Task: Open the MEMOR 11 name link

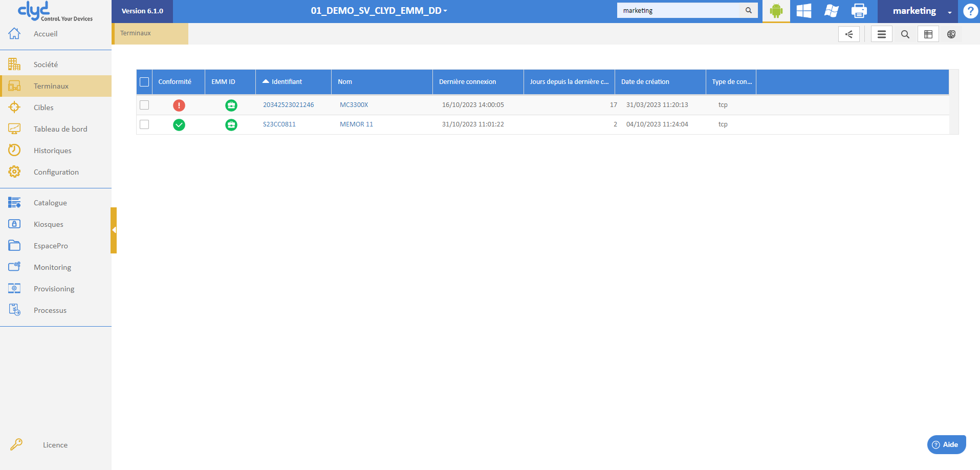Action: [x=357, y=124]
